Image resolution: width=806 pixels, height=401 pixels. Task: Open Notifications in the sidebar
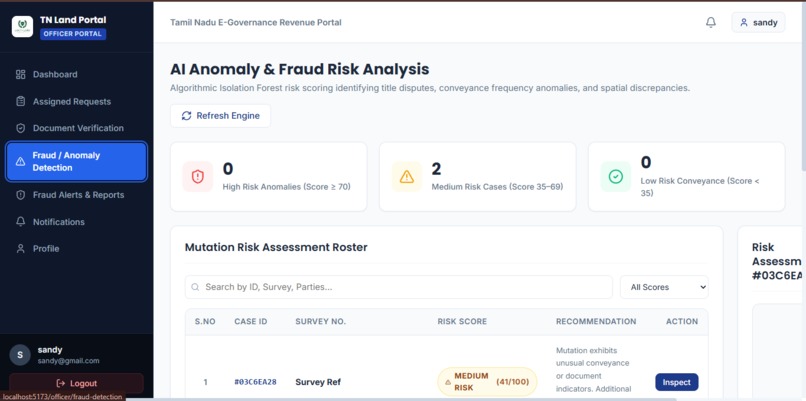tap(77, 222)
